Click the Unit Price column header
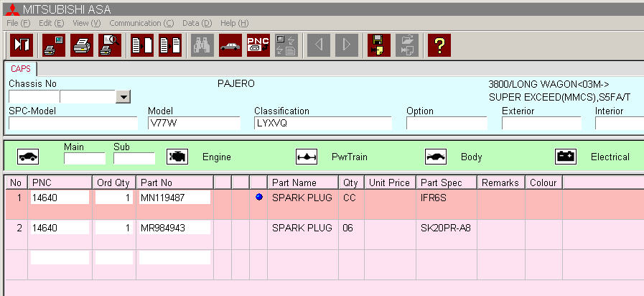This screenshot has height=296, width=644. [x=390, y=182]
